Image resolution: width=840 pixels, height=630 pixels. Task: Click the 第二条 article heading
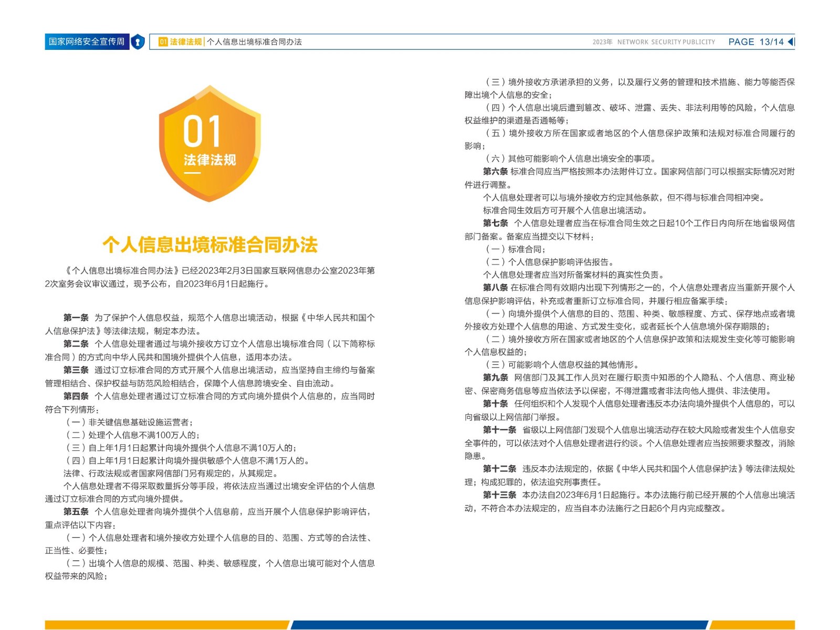(x=76, y=344)
